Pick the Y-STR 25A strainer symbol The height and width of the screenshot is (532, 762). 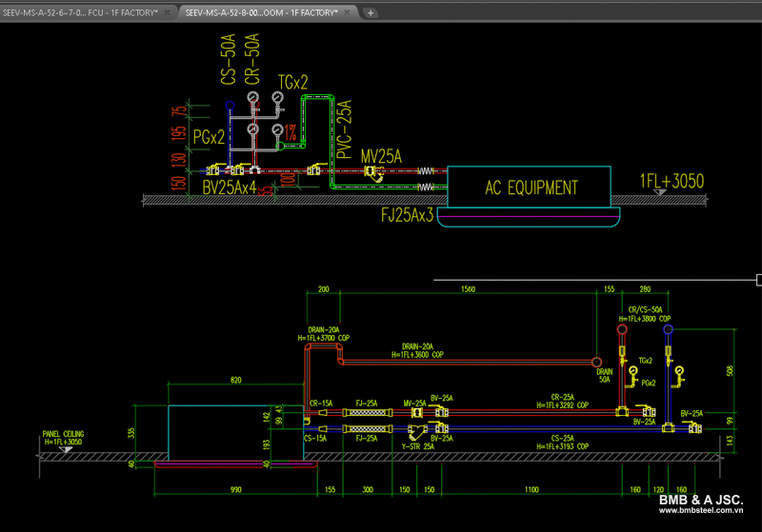[415, 430]
